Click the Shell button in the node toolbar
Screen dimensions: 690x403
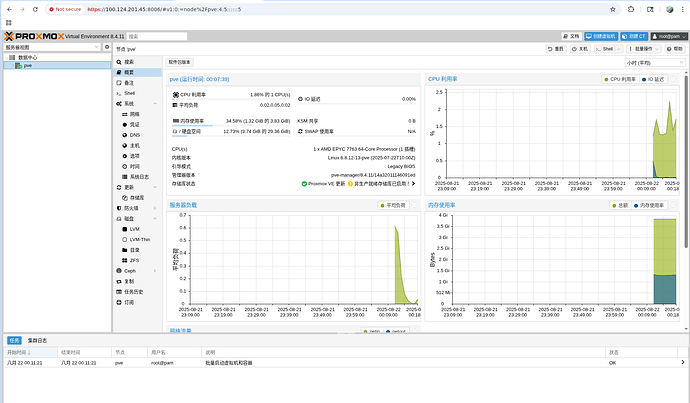coord(605,49)
